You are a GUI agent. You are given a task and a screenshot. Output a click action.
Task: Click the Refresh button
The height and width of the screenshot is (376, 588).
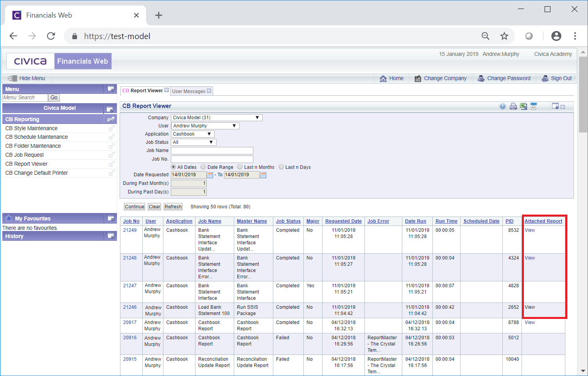coord(173,207)
